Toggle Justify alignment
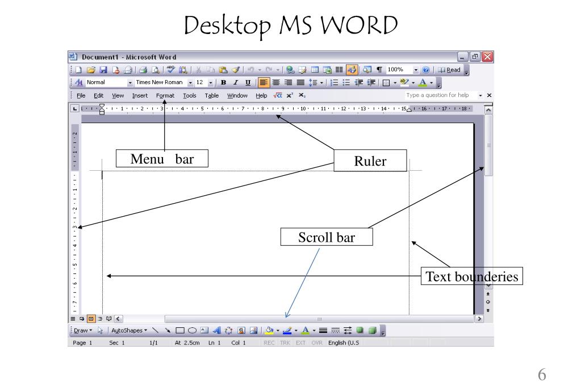This screenshot has width=581, height=392. tap(300, 82)
